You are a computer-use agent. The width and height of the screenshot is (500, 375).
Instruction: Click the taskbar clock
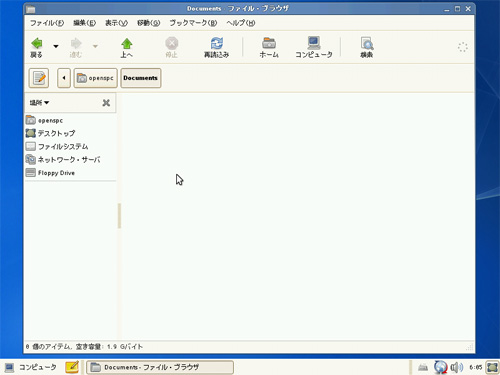[476, 367]
